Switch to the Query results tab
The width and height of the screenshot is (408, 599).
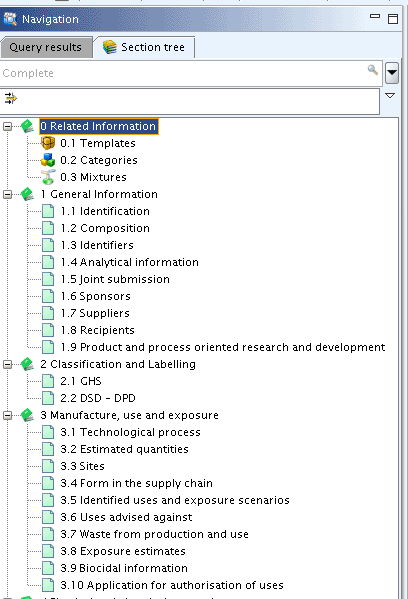pyautogui.click(x=46, y=47)
